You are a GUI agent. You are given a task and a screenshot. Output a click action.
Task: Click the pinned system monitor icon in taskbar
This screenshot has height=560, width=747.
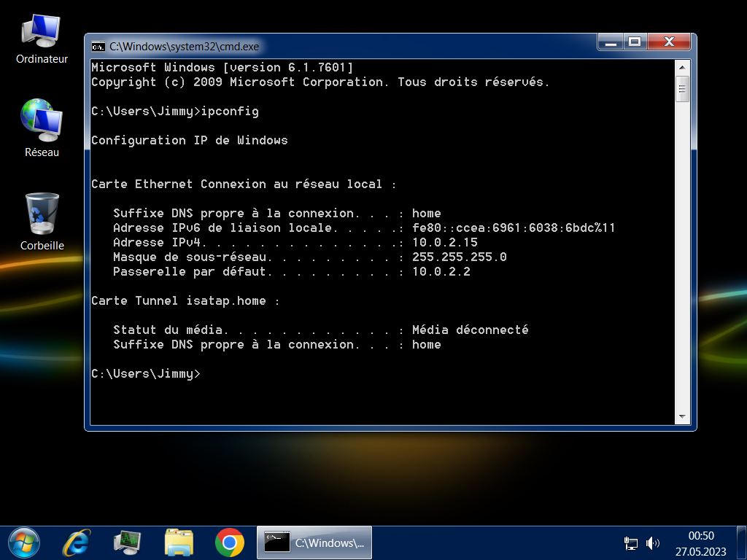click(128, 542)
